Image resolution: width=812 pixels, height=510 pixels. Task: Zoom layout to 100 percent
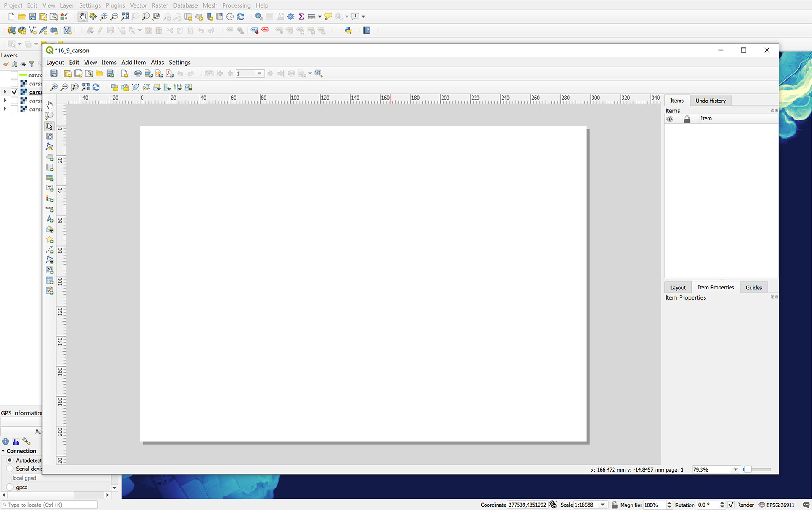pyautogui.click(x=75, y=87)
